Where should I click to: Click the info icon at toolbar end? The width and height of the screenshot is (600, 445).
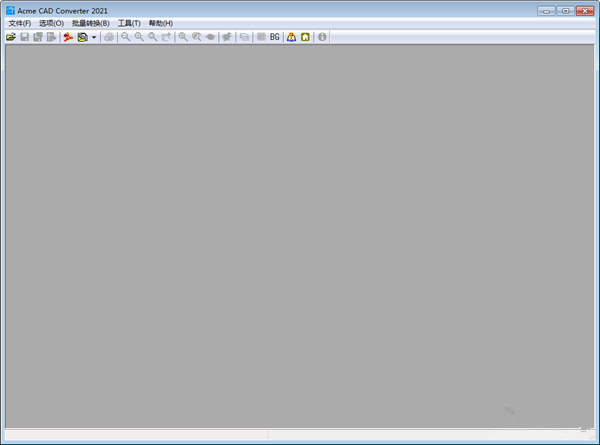coord(322,37)
